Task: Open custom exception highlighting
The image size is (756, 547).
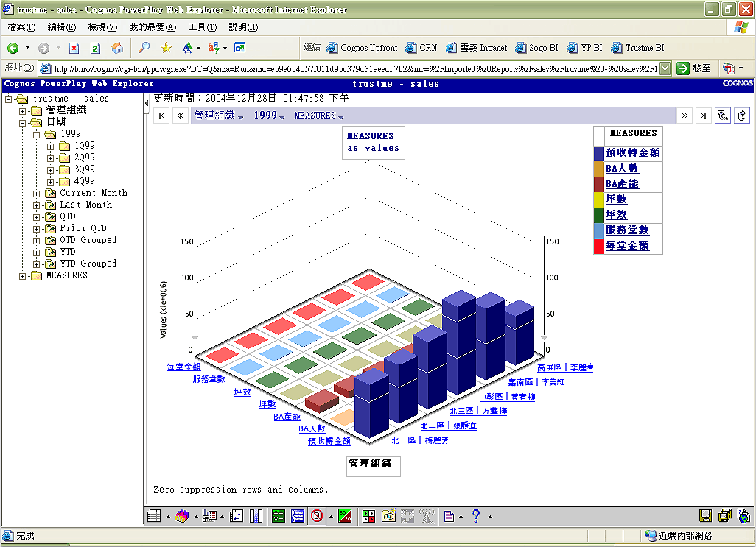Action: pyautogui.click(x=369, y=516)
